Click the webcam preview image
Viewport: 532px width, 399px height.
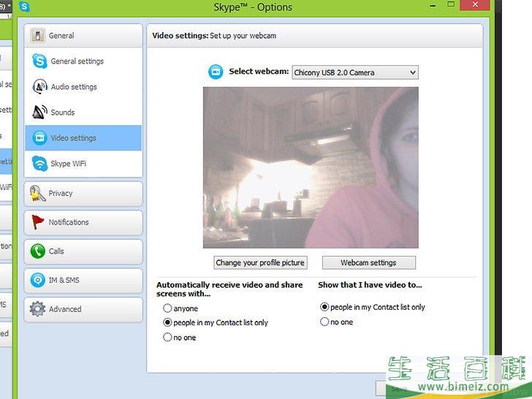(x=311, y=167)
